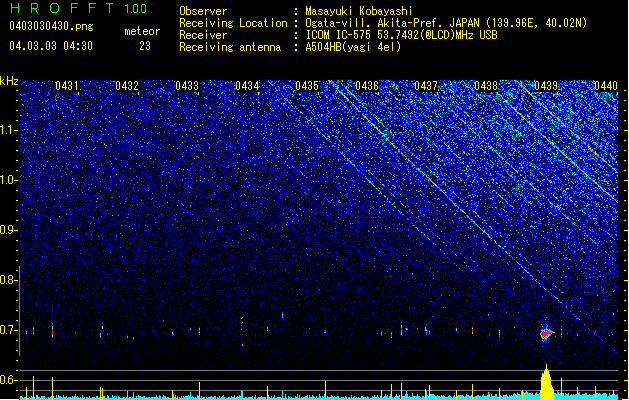
Task: Click the A504HB(yagi 4el) antenna value
Action: (x=353, y=47)
